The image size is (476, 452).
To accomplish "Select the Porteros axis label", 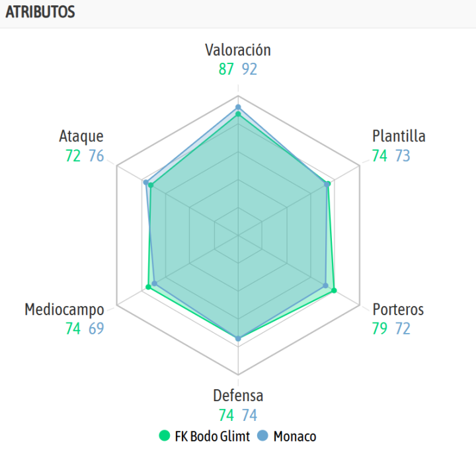I will click(398, 309).
